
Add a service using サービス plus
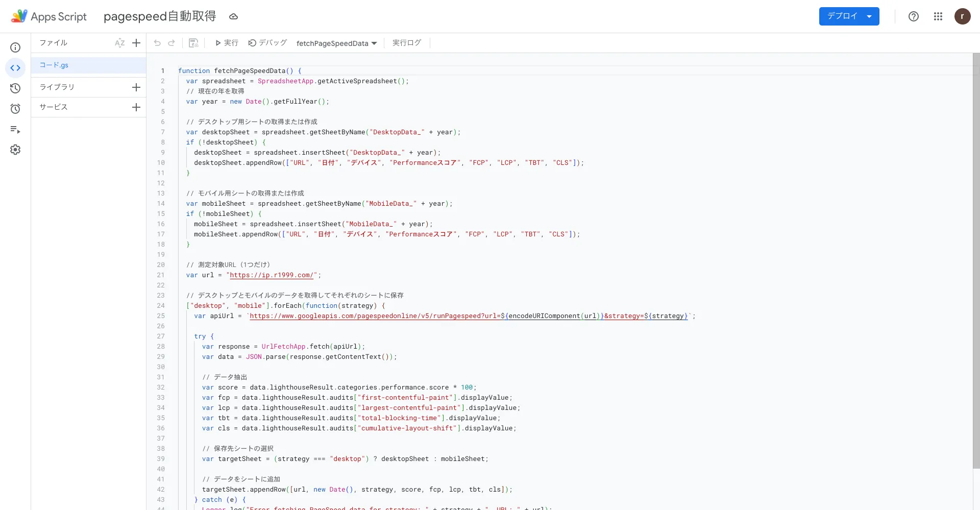(136, 107)
